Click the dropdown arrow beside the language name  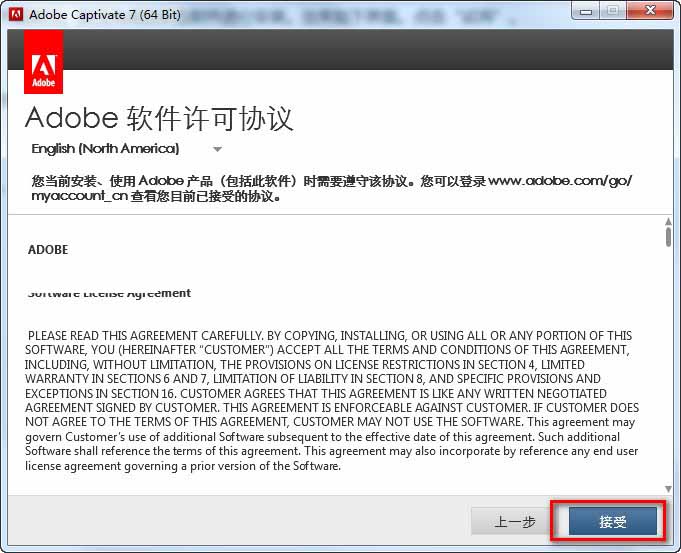pyautogui.click(x=218, y=149)
